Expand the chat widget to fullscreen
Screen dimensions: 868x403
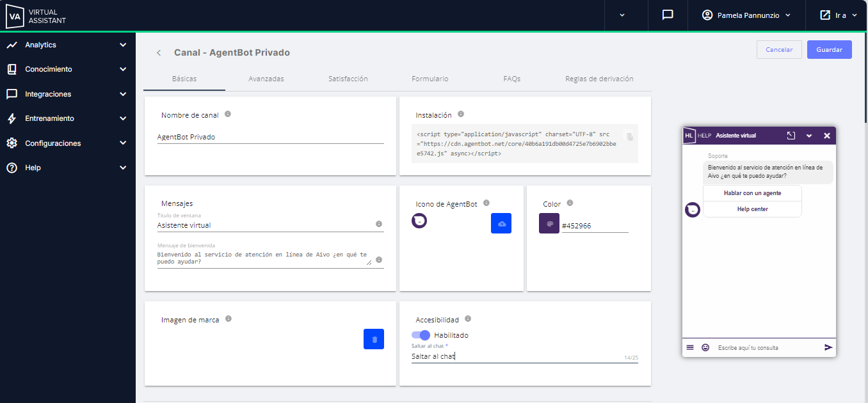click(791, 136)
